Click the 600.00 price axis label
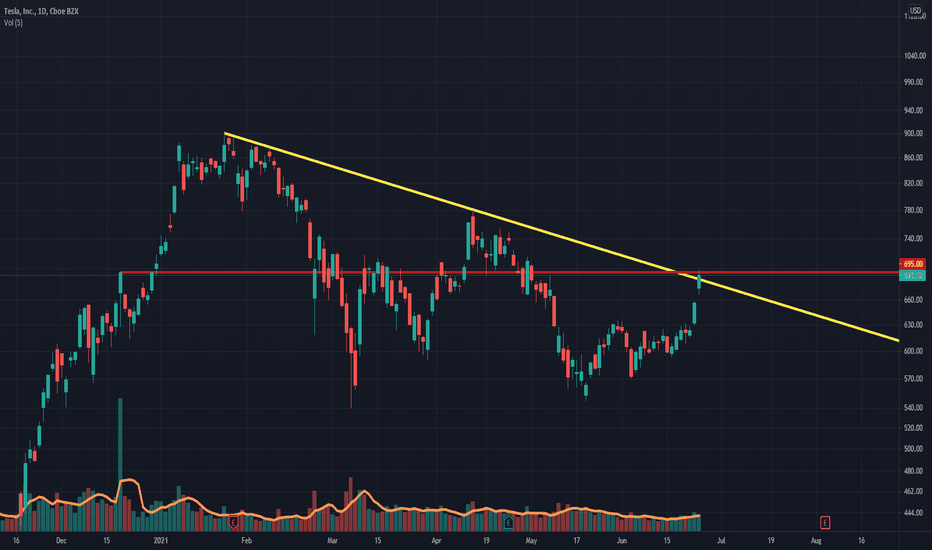932x550 pixels. 914,351
